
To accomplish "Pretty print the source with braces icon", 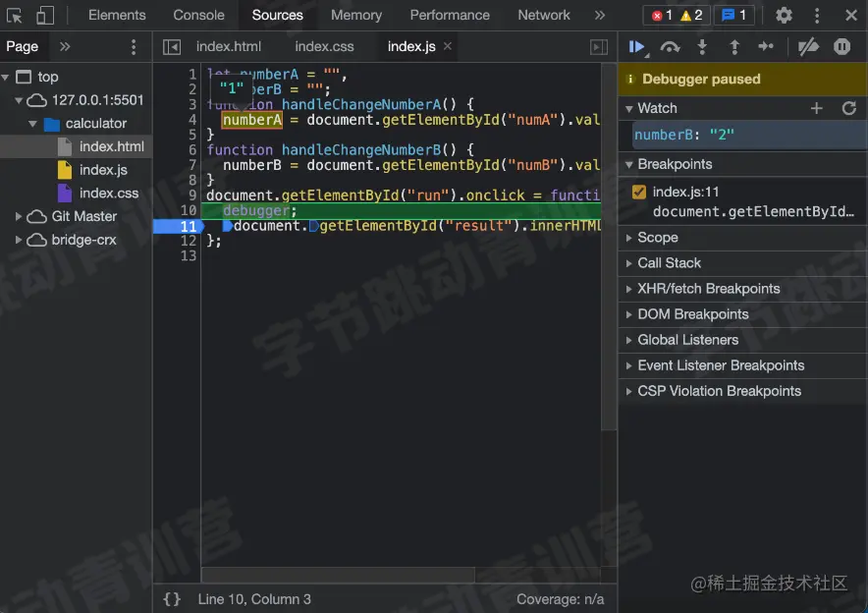I will click(x=172, y=599).
